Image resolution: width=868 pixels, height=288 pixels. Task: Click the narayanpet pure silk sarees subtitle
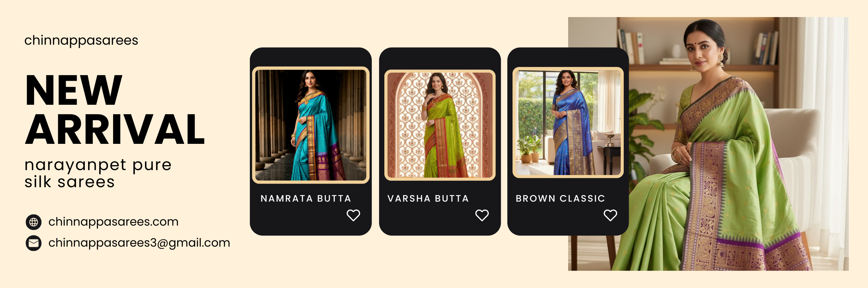pos(98,173)
